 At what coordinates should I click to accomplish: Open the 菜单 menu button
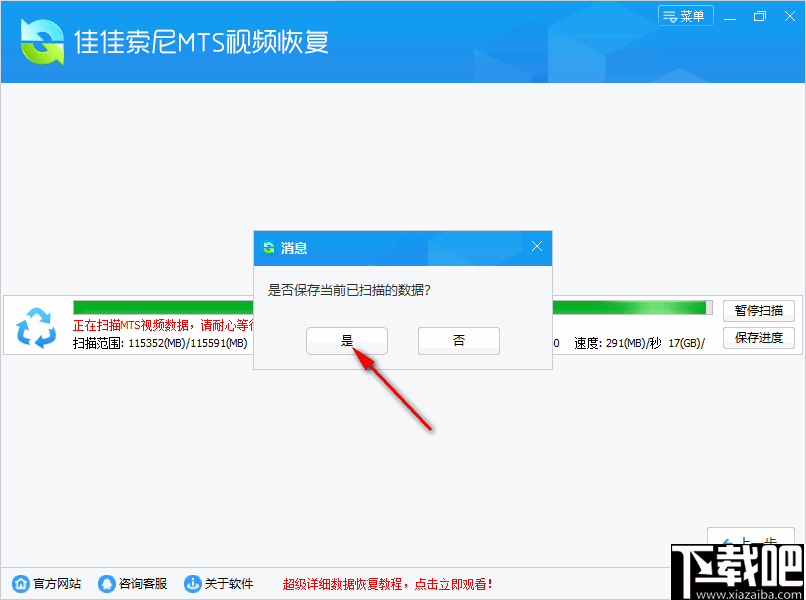(685, 16)
